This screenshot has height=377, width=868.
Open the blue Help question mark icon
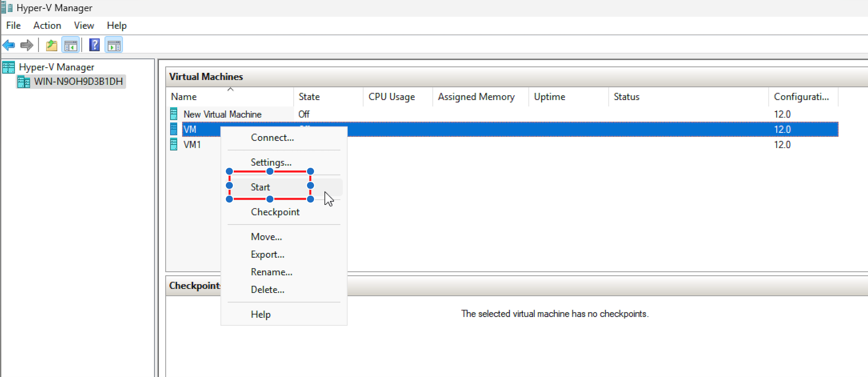(94, 45)
